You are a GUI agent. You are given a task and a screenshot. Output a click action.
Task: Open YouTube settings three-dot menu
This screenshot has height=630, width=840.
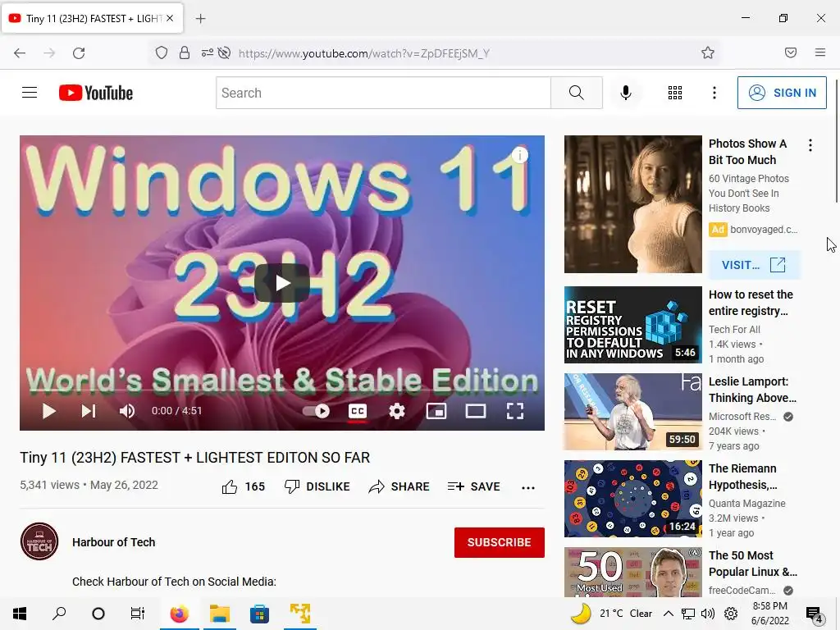(714, 93)
